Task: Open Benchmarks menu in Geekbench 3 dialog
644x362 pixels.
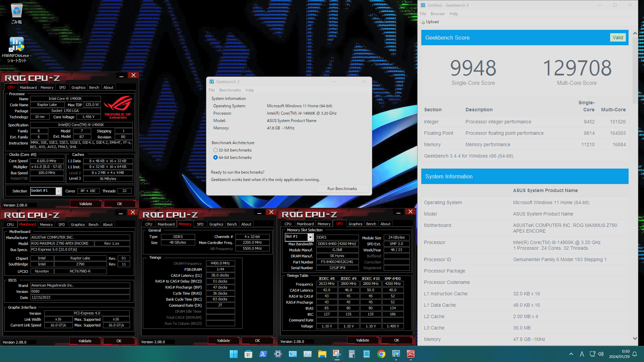Action: tap(230, 90)
